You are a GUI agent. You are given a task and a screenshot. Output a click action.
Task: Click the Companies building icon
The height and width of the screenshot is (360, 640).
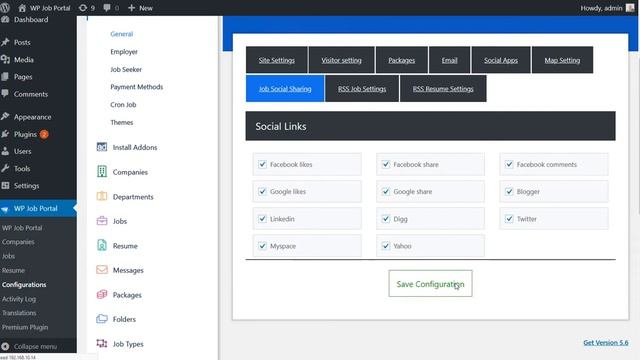(x=102, y=171)
